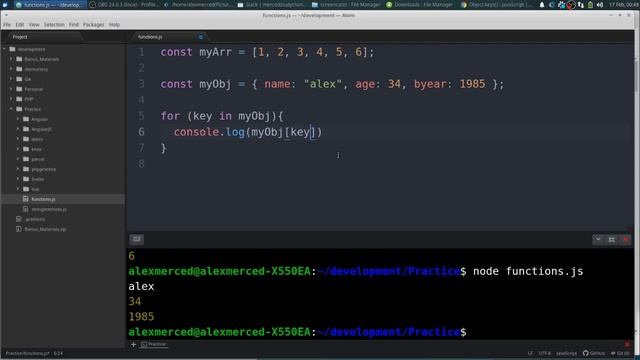Click line 1 number in the gutter
This screenshot has width=640, height=360.
(x=141, y=52)
